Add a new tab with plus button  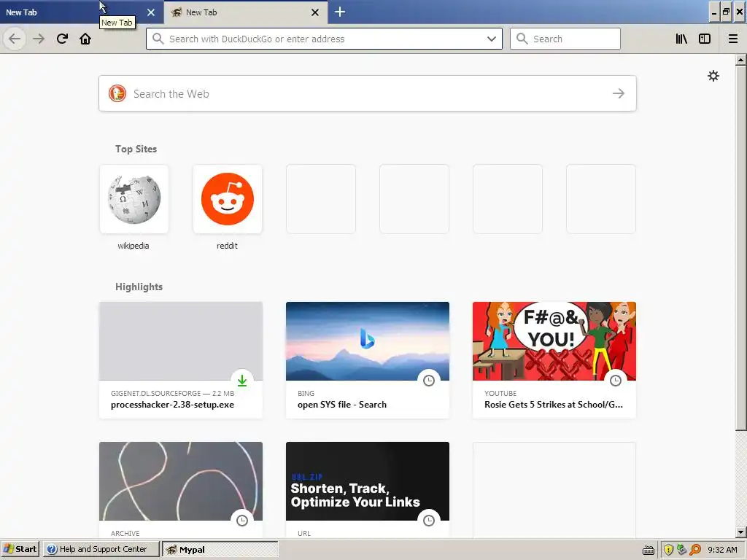(x=340, y=12)
